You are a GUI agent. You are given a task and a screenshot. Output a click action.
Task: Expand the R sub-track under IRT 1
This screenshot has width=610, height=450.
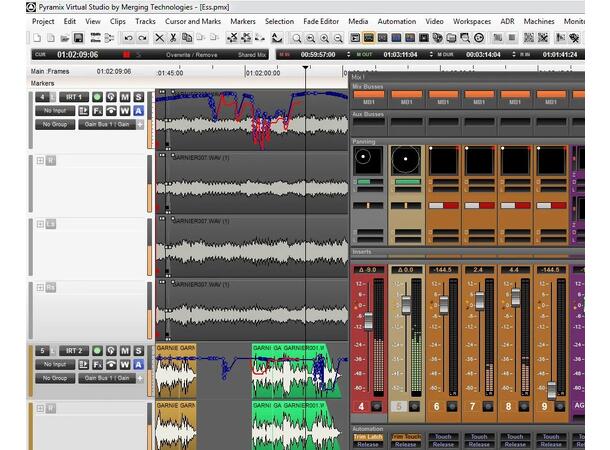[40, 160]
